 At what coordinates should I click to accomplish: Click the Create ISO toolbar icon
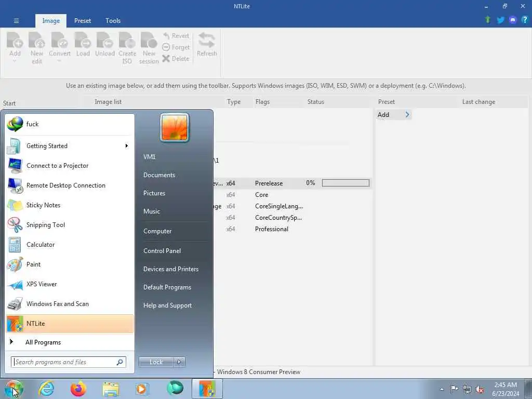[127, 48]
